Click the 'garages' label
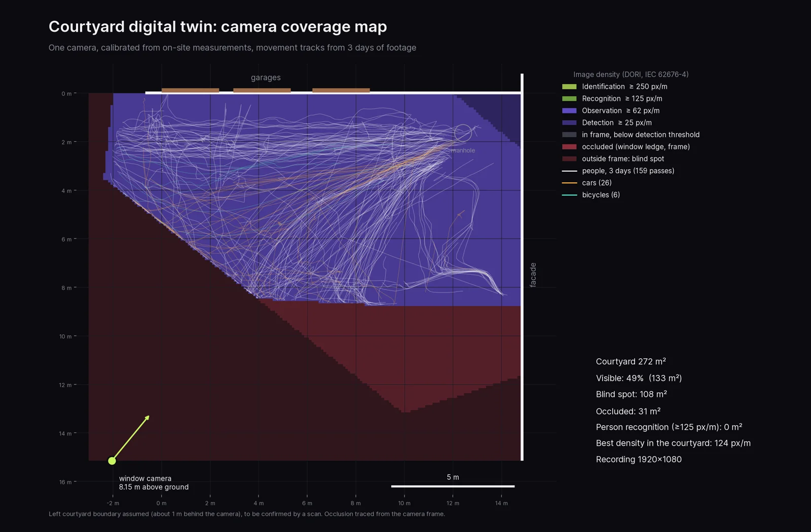This screenshot has width=811, height=532. (x=266, y=78)
